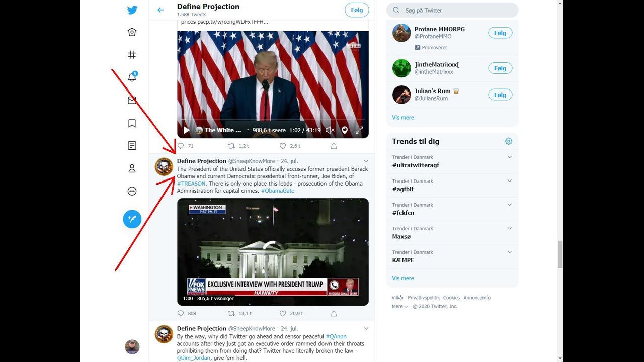Open the chevron menu on the treason tweet
The image size is (644, 362).
pos(366,161)
